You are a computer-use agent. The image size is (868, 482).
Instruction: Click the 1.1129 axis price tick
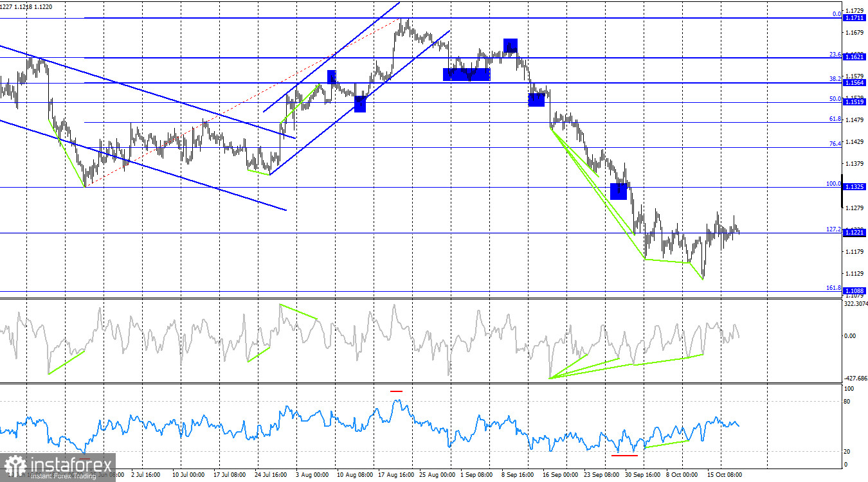(855, 273)
